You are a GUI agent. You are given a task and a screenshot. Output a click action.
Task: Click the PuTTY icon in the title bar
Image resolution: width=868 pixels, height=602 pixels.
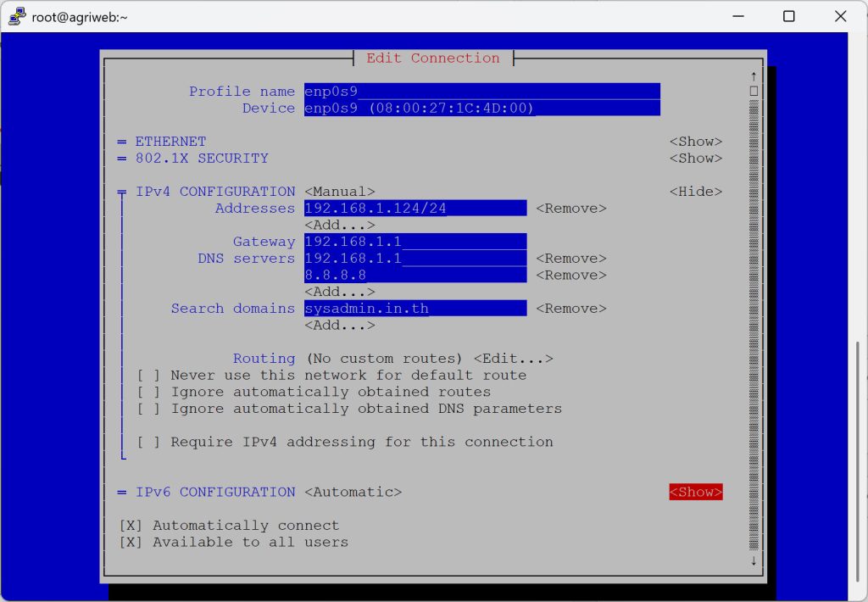16,17
